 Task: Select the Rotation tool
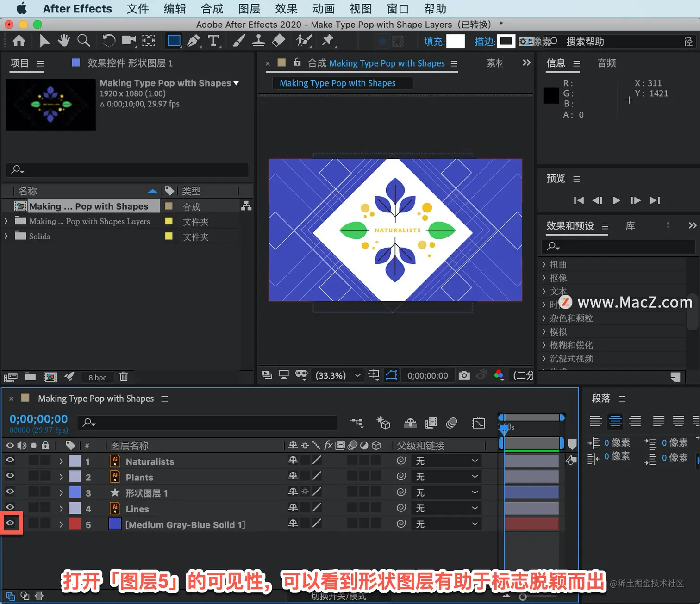pyautogui.click(x=109, y=41)
